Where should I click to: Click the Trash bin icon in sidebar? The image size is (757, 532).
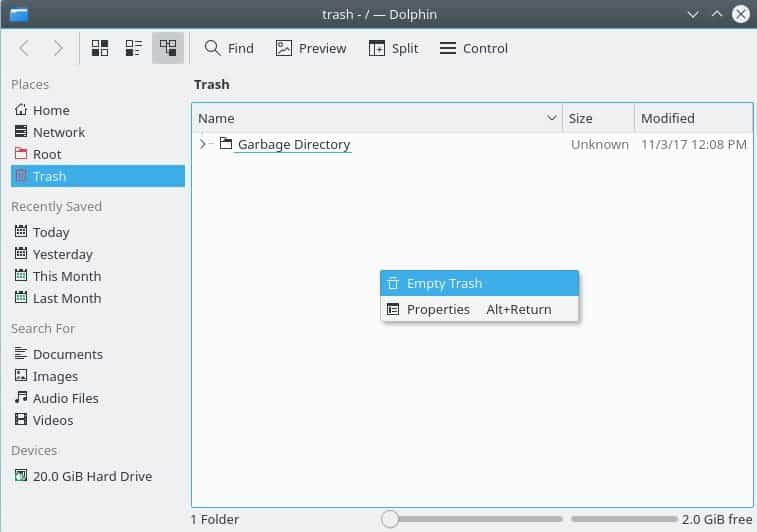[x=21, y=176]
